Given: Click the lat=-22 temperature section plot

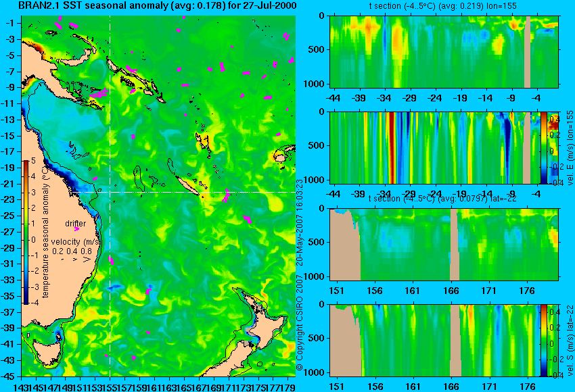Looking at the screenshot, I should 444,245.
